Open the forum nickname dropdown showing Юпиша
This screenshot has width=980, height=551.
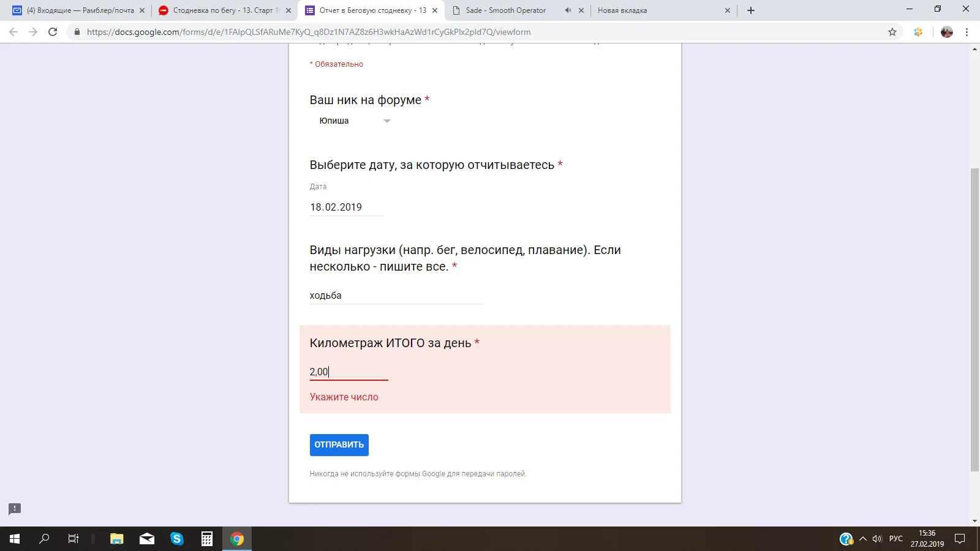pos(354,121)
